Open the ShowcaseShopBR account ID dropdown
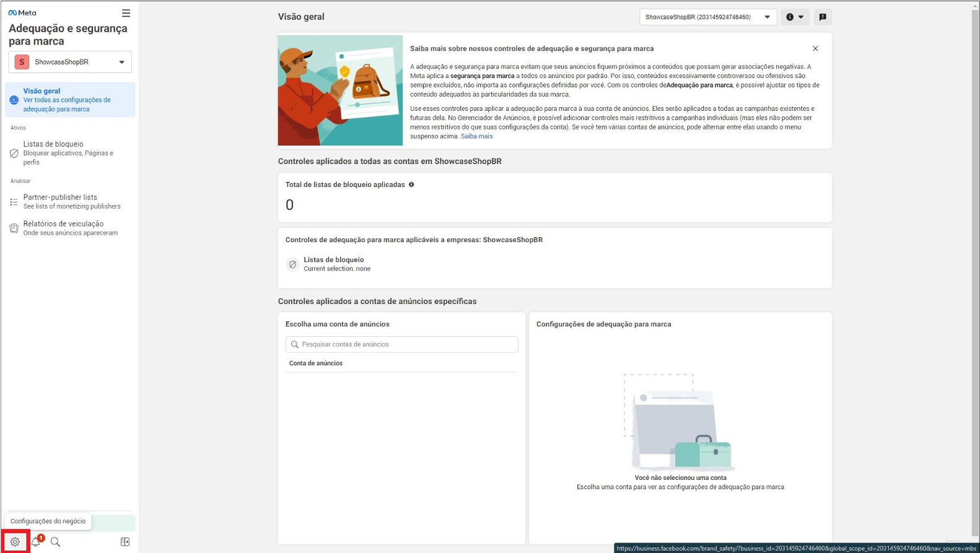This screenshot has height=553, width=980. [707, 17]
